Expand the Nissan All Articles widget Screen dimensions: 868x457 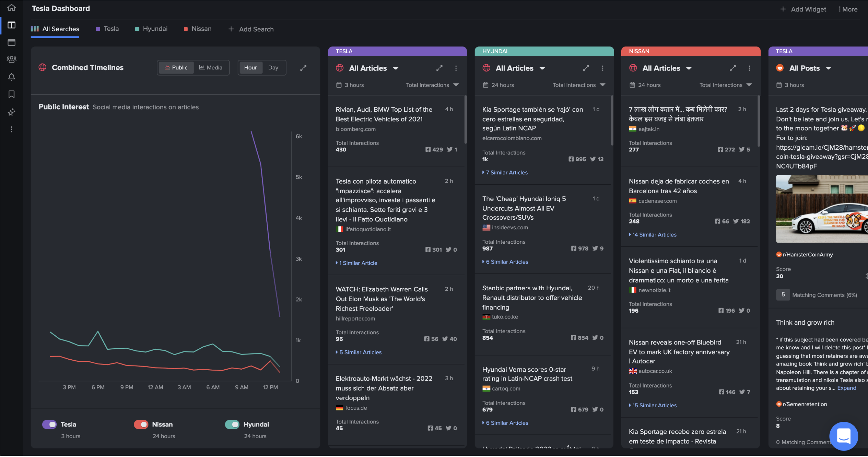point(732,69)
